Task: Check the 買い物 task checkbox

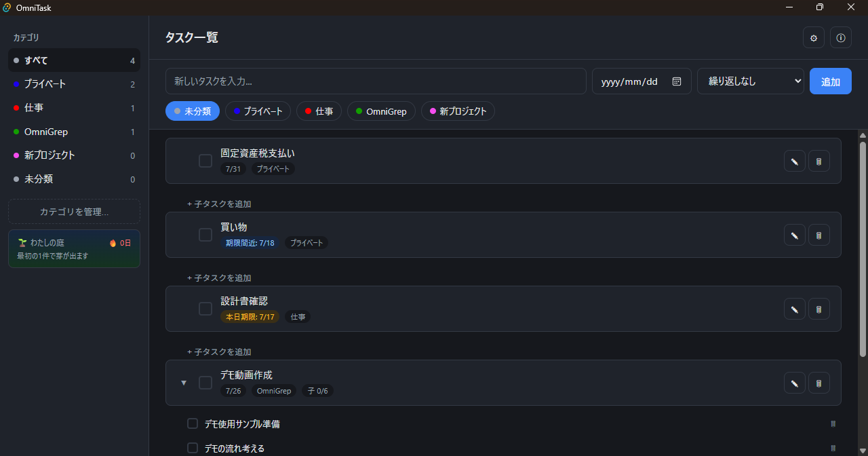Action: tap(205, 235)
